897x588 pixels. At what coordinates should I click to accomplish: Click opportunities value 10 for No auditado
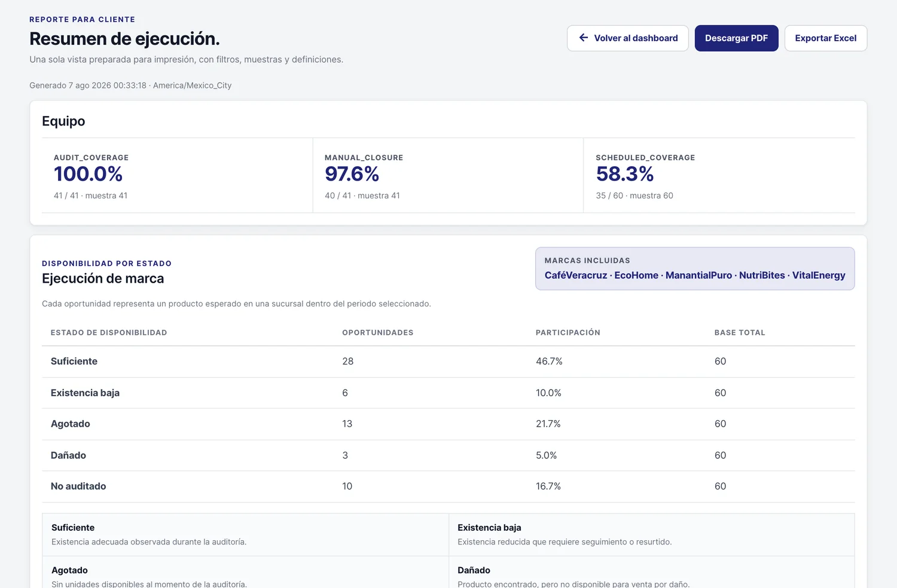tap(347, 486)
